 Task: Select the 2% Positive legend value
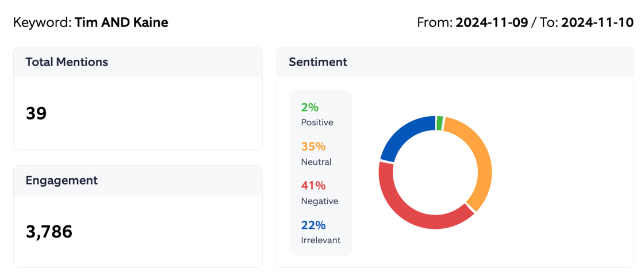coord(309,108)
